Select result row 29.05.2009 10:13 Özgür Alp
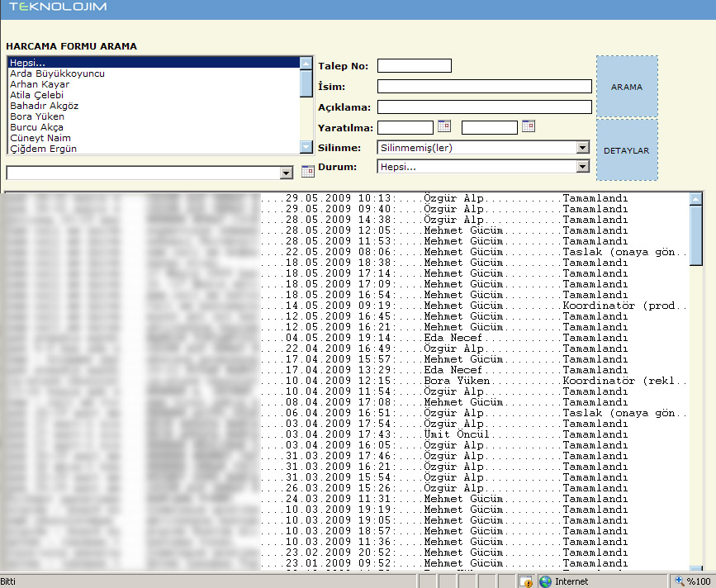The image size is (716, 588). [347, 198]
